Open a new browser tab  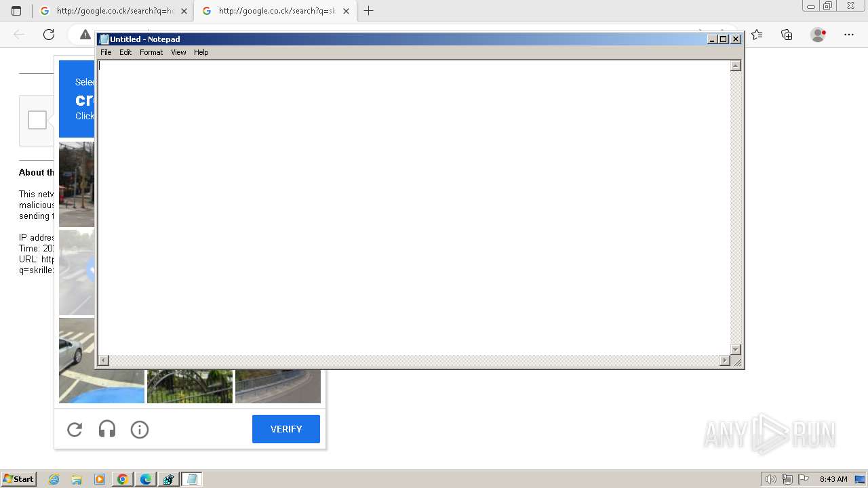(368, 11)
